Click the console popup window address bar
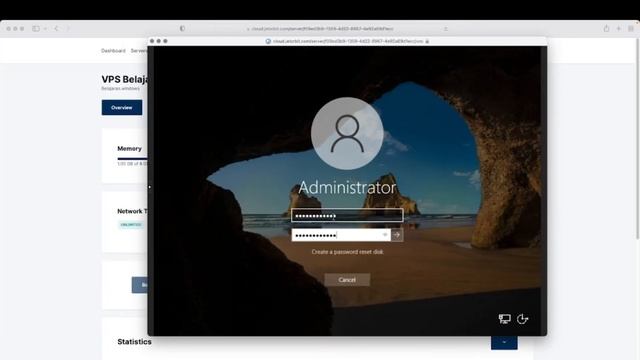Screen dimensions: 640x360 [x=347, y=41]
